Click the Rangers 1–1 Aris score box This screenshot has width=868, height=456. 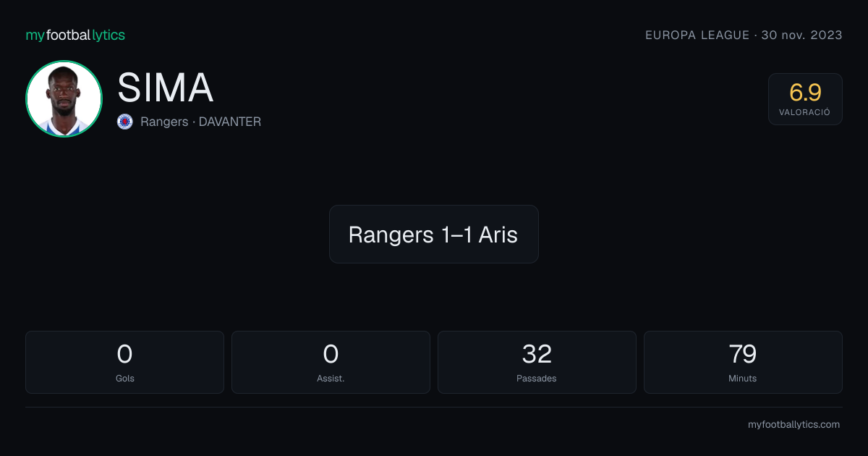434,234
